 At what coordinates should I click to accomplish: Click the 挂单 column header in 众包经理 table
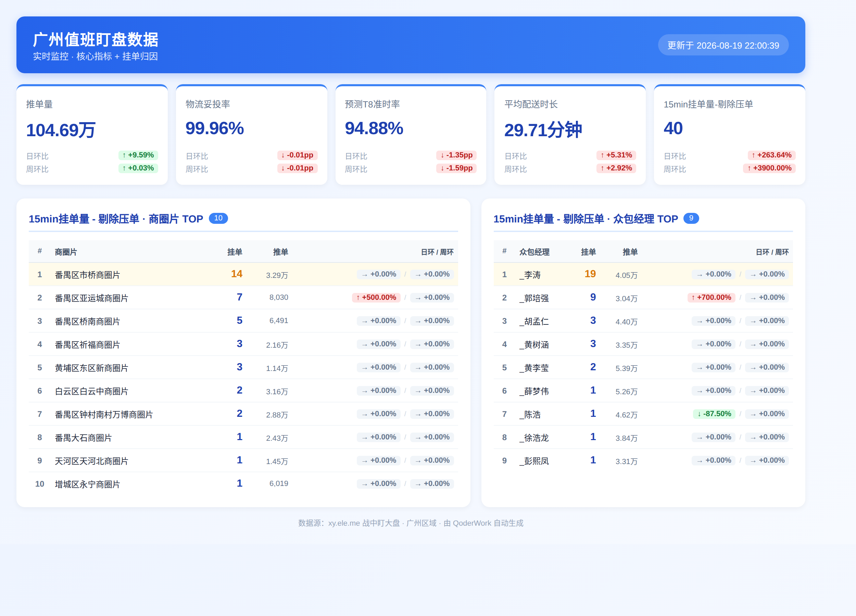588,252
